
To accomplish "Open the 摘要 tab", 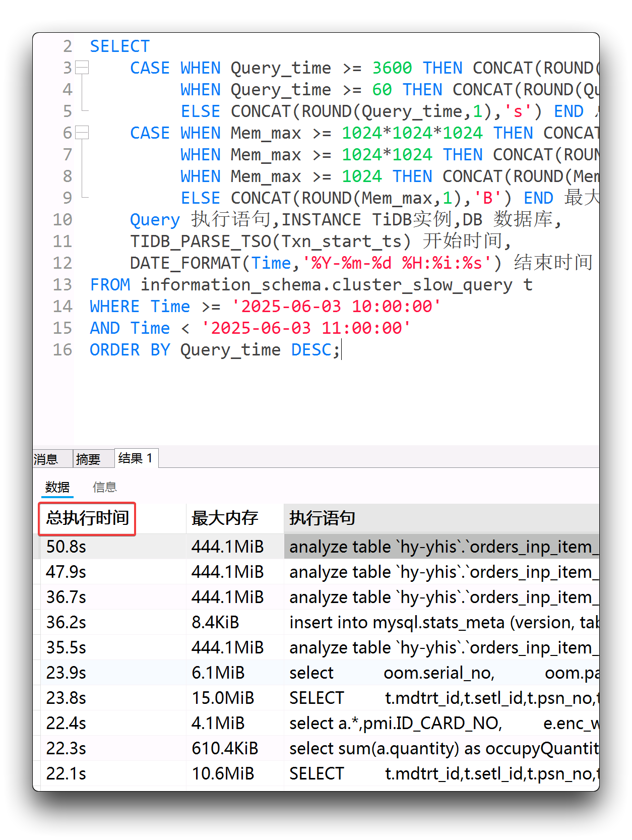I will 88,459.
